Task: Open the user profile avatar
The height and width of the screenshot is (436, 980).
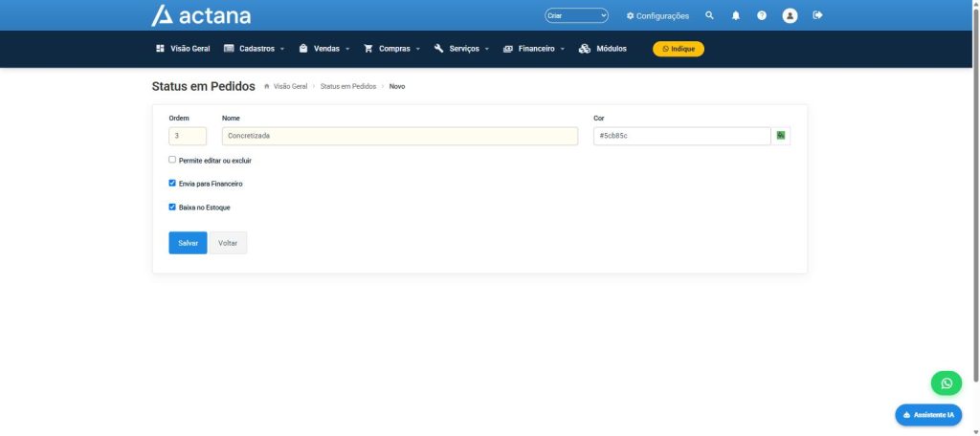Action: pyautogui.click(x=790, y=15)
